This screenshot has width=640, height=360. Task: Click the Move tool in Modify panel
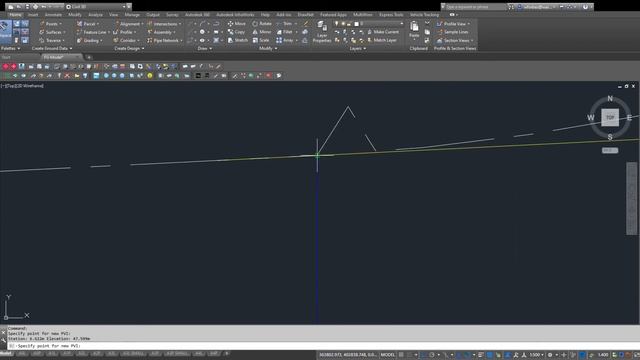(x=237, y=24)
